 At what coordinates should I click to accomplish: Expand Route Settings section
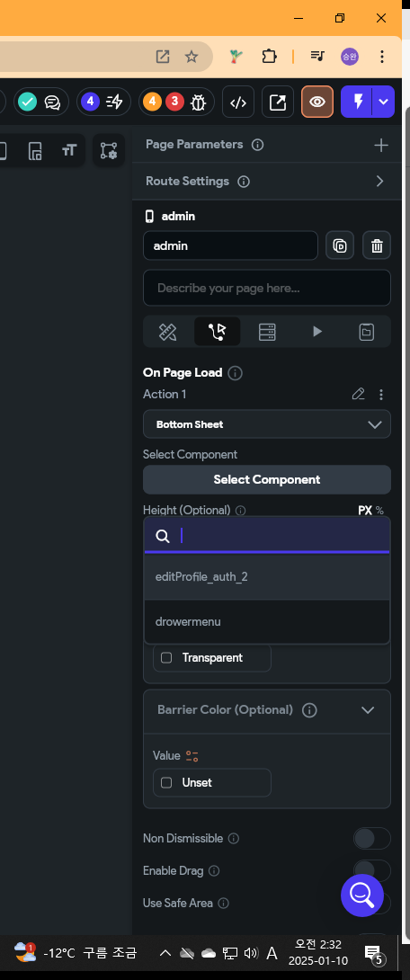tap(379, 182)
